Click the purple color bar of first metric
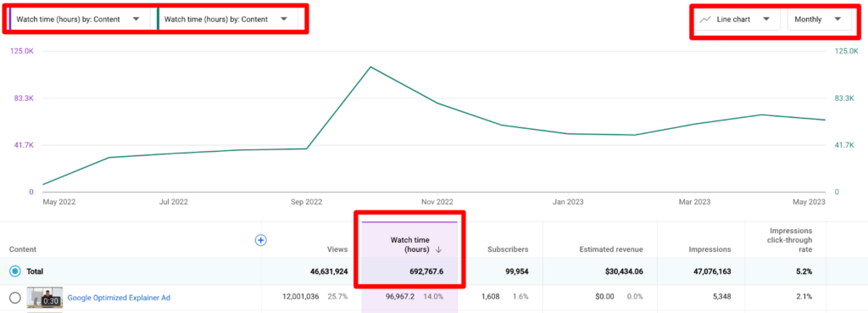Screen dimensions: 868x313 click(10, 19)
